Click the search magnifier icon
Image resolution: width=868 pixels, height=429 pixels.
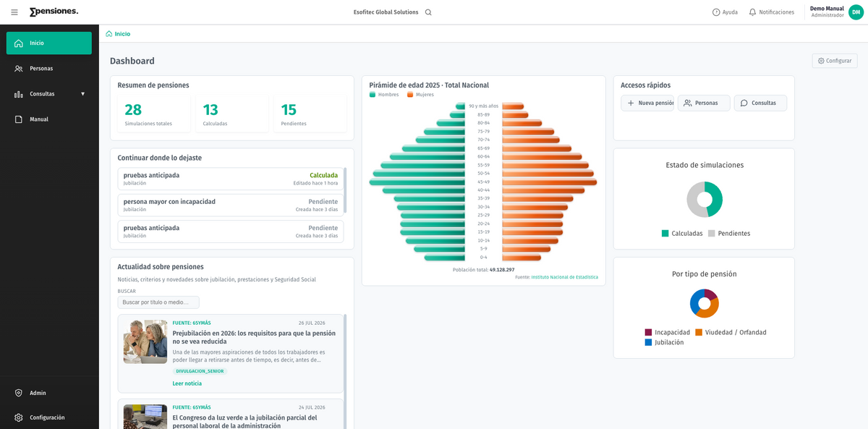(x=428, y=12)
